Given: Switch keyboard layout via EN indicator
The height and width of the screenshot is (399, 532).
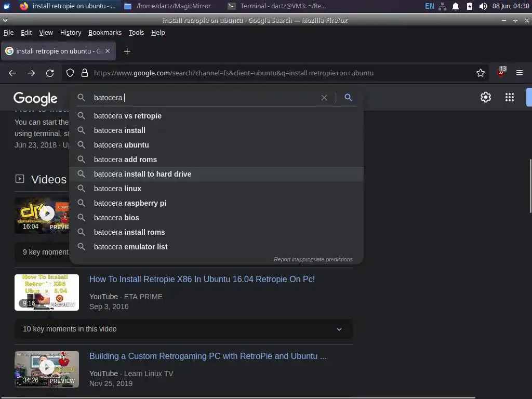Looking at the screenshot, I should (x=430, y=6).
